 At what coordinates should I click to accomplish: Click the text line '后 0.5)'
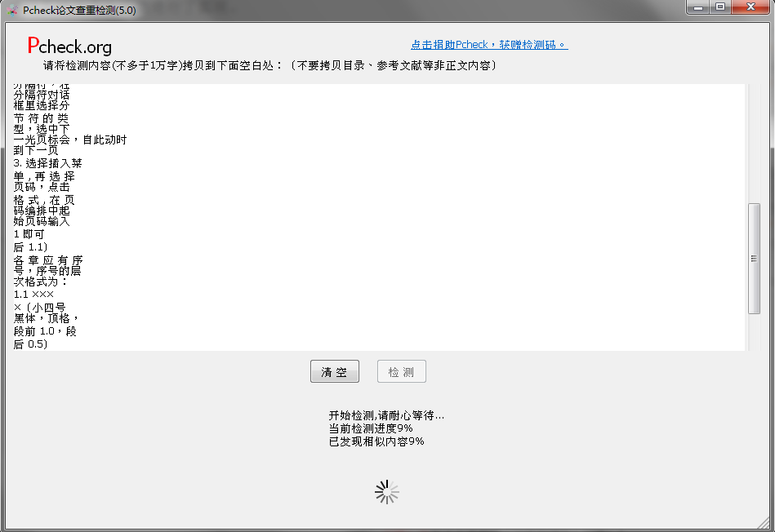coord(30,344)
